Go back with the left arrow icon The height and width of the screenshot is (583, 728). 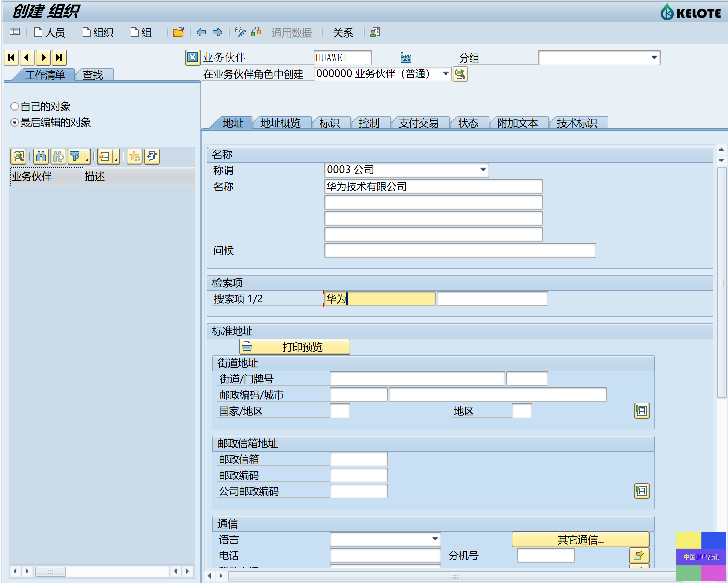pos(201,32)
